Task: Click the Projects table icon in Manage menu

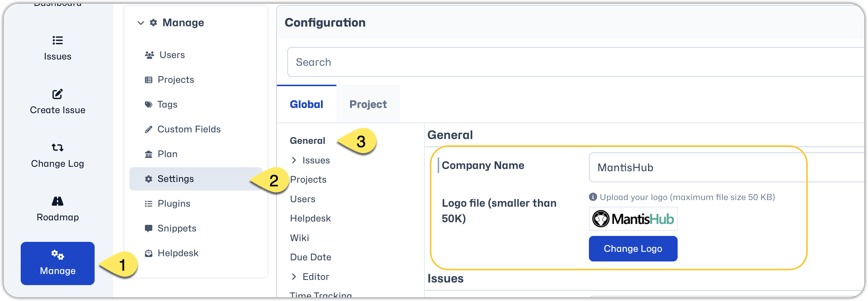Action: click(149, 80)
